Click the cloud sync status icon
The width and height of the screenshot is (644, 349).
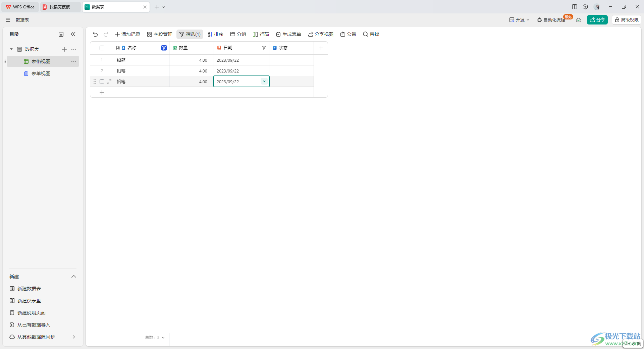(x=579, y=20)
